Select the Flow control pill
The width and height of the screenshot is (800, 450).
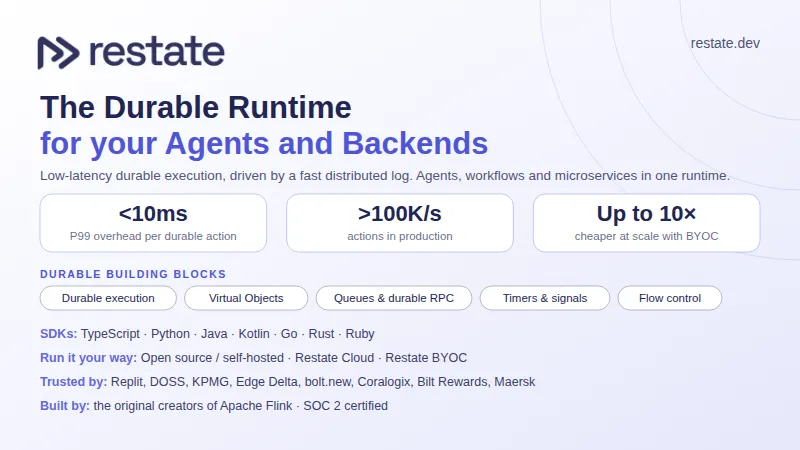click(670, 298)
